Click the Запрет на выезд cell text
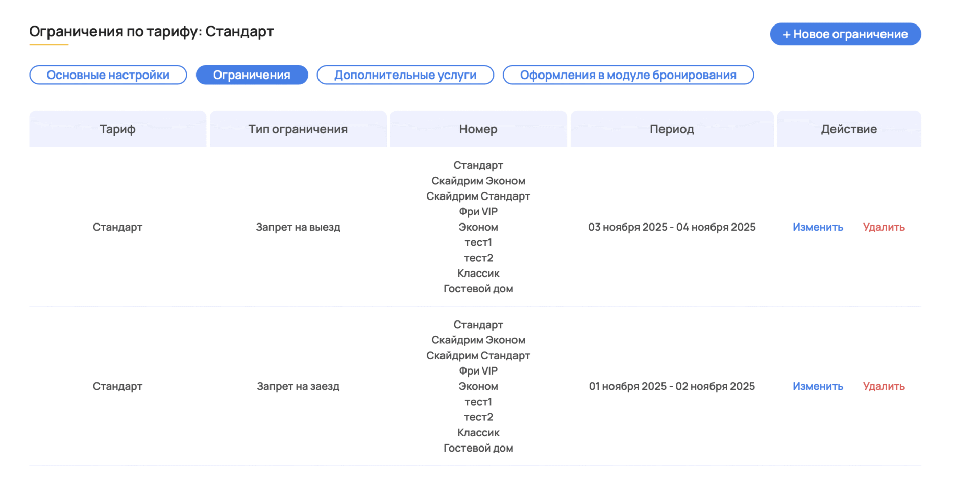Screen dimensions: 980x496 [x=298, y=227]
